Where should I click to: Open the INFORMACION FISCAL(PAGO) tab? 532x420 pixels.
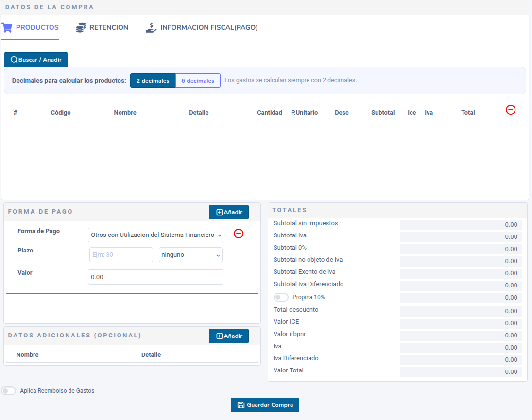tap(202, 28)
